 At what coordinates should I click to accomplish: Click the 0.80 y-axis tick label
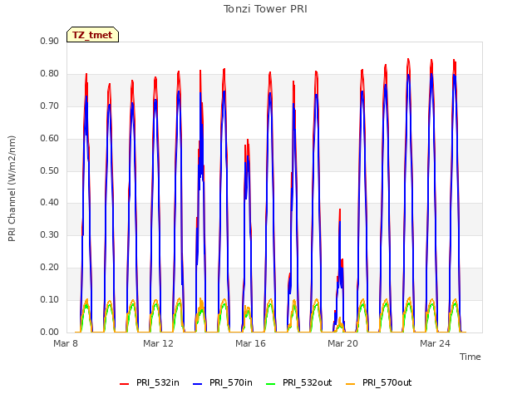49,73
